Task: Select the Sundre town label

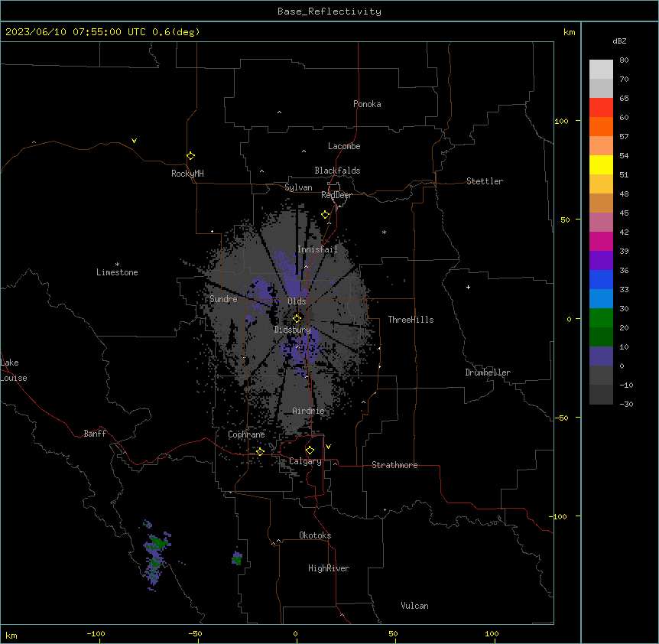Action: (223, 299)
